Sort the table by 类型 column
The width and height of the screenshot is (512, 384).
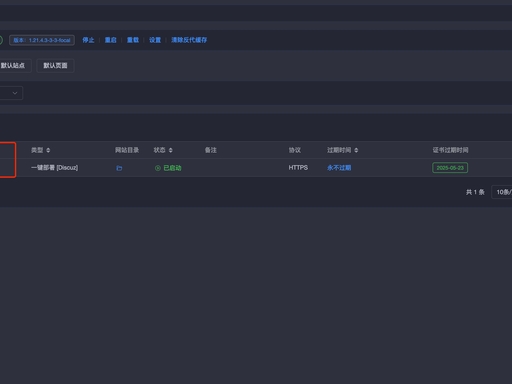pyautogui.click(x=48, y=150)
